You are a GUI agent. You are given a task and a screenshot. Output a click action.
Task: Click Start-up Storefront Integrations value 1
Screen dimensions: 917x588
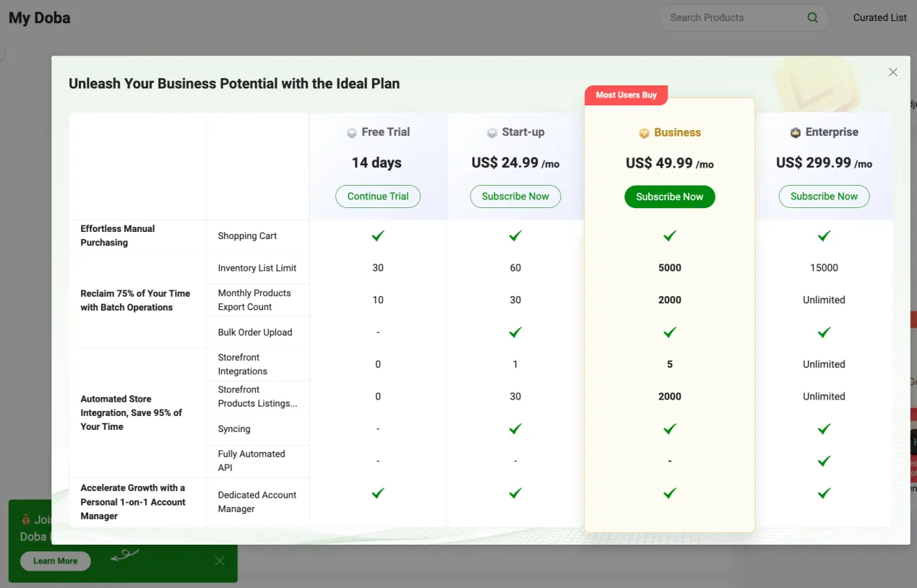pos(515,364)
